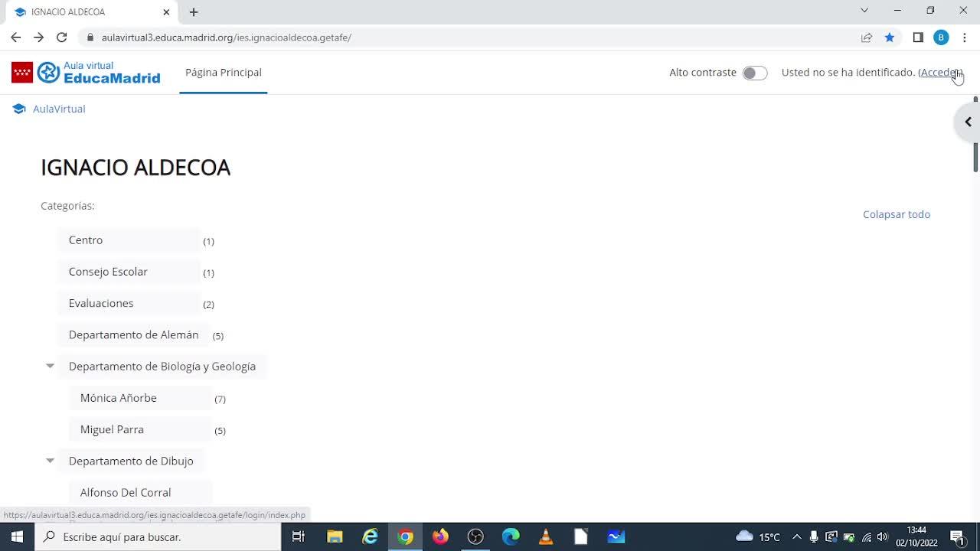
Task: Open the blue wave taskbar app
Action: tap(616, 536)
